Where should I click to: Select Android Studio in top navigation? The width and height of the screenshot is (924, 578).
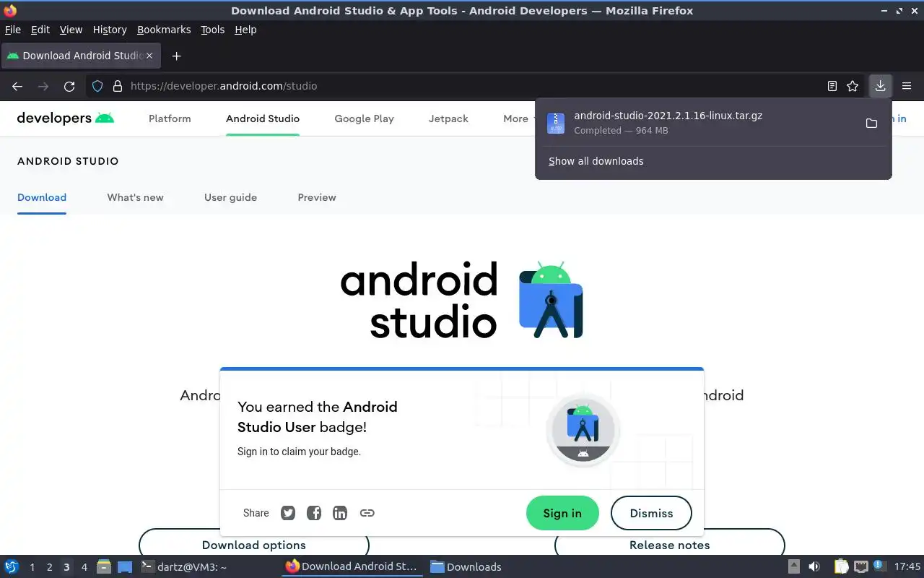click(263, 118)
